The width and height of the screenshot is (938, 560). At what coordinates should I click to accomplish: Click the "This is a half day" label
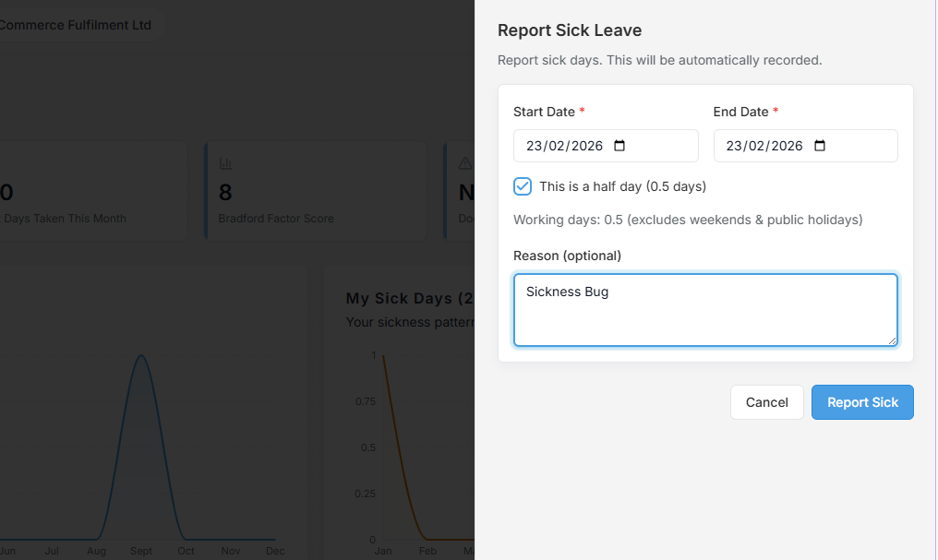coord(622,186)
